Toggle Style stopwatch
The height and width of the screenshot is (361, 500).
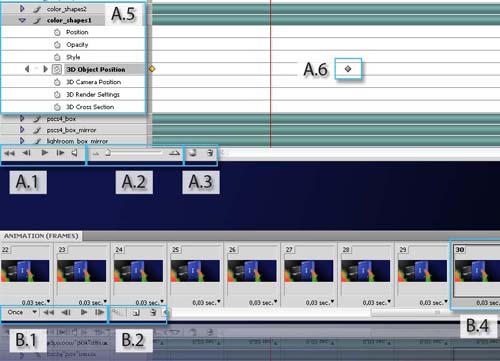(57, 57)
